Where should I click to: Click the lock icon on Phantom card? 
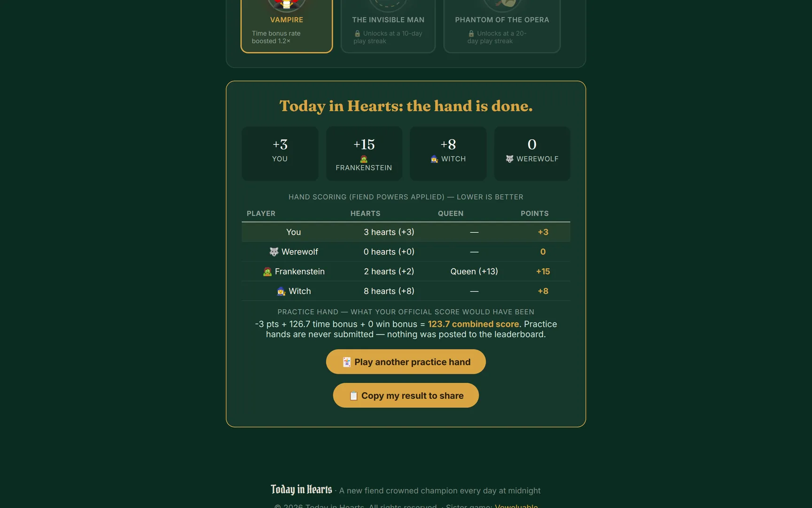pos(471,33)
